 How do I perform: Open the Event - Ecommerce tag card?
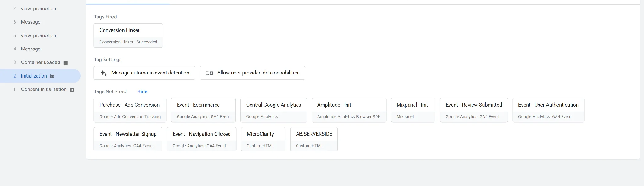point(203,110)
